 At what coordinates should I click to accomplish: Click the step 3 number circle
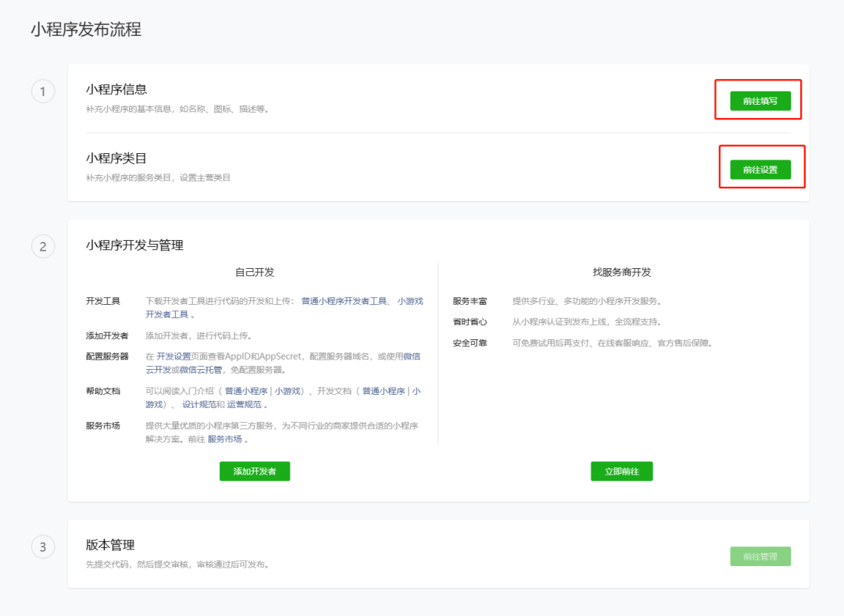click(43, 546)
